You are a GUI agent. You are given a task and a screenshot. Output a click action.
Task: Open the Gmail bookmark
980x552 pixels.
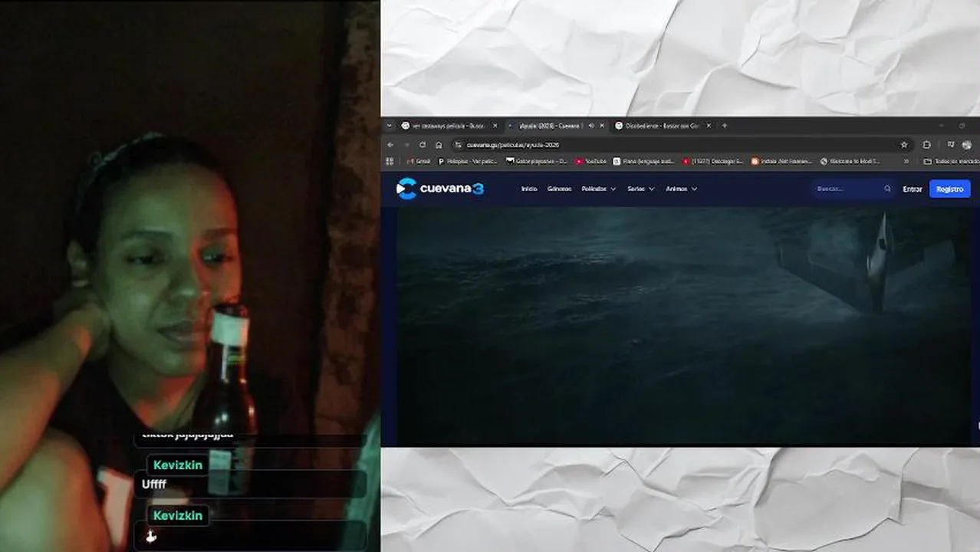(419, 162)
